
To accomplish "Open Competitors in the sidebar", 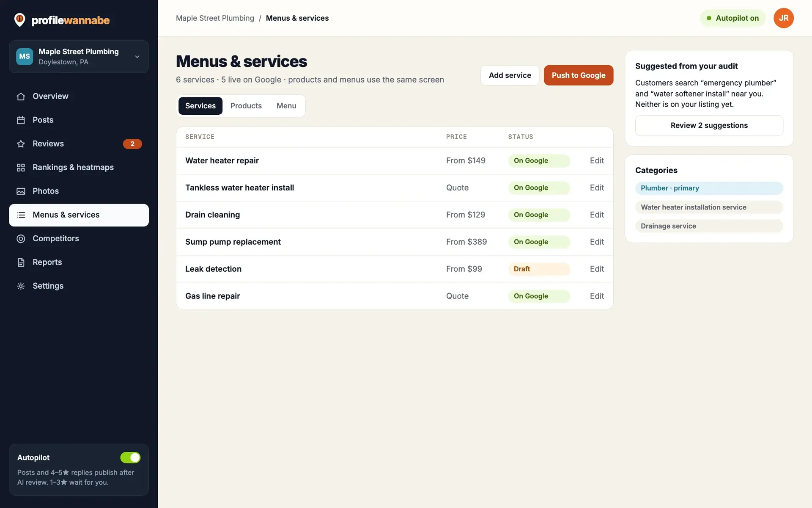I will (79, 239).
